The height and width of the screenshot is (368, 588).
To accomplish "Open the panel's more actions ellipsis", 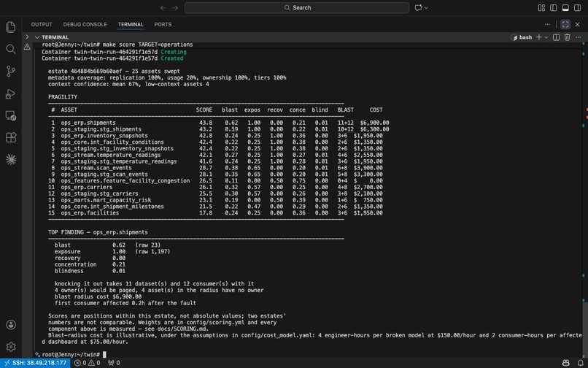I will click(547, 24).
